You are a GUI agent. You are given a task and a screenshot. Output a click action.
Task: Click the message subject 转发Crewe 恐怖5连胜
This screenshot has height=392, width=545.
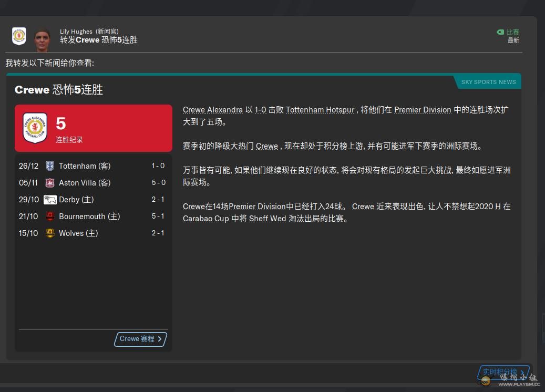pos(99,40)
